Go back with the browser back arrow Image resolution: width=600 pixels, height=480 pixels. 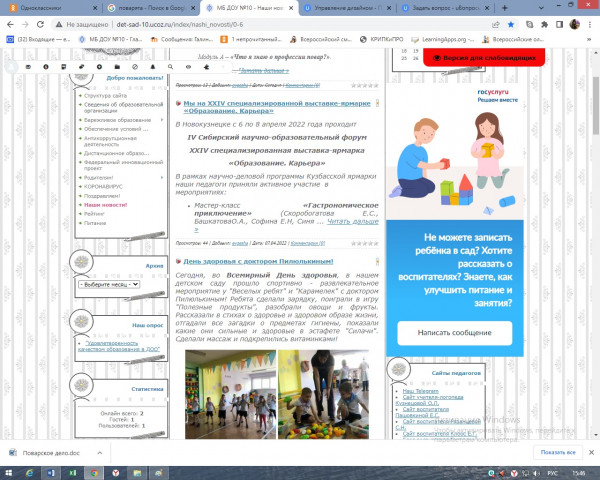(10, 24)
